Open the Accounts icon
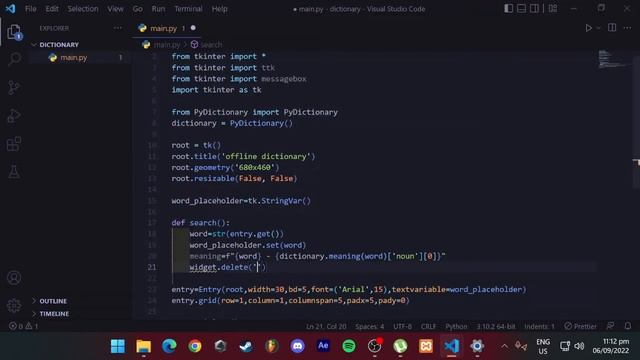Viewport: 640px width, 360px height. click(x=14, y=278)
